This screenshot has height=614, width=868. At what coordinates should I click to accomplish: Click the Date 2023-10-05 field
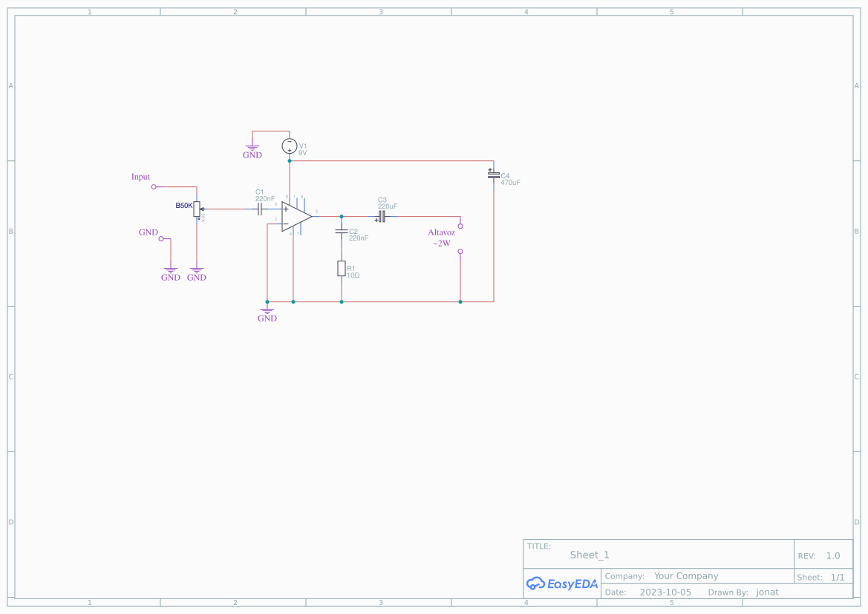665,592
